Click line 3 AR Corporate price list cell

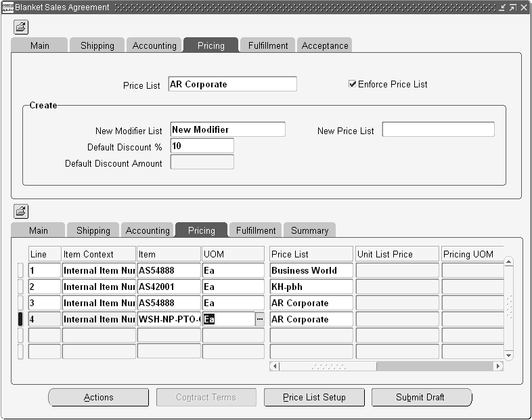click(311, 303)
